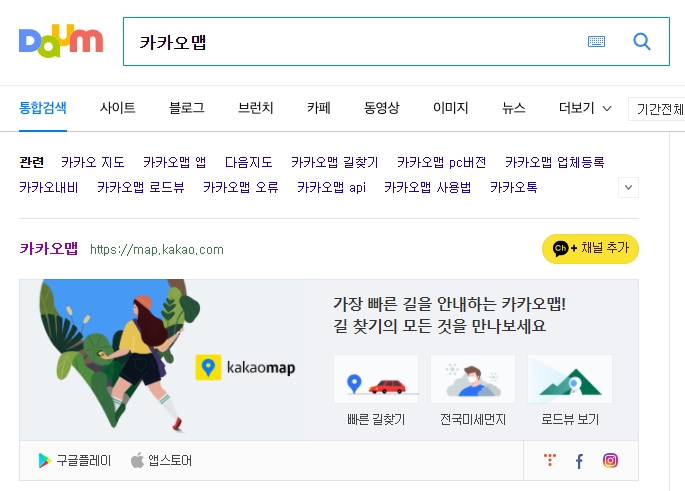Expand the 더보기 tab dropdown
685x491 pixels.
[585, 108]
